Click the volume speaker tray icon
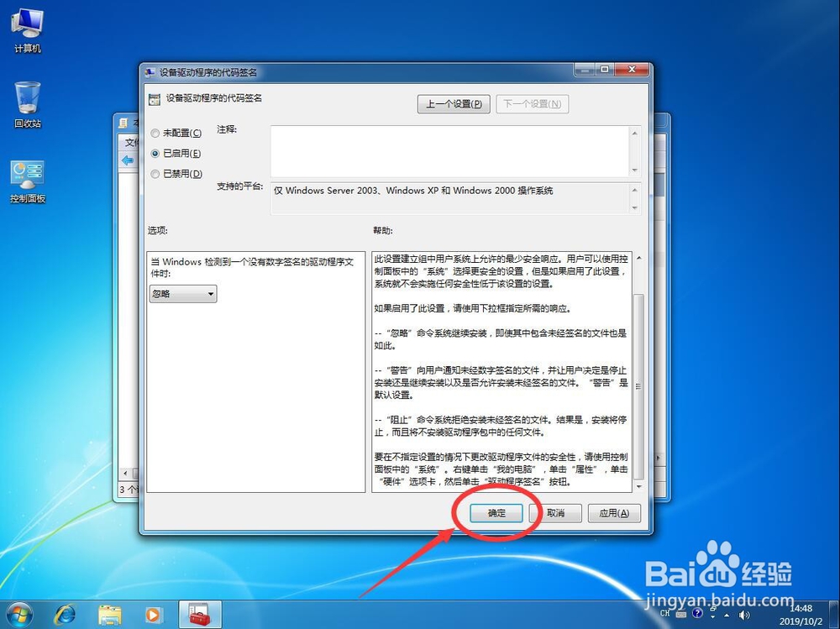Screen dimensions: 840x629 click(x=744, y=615)
